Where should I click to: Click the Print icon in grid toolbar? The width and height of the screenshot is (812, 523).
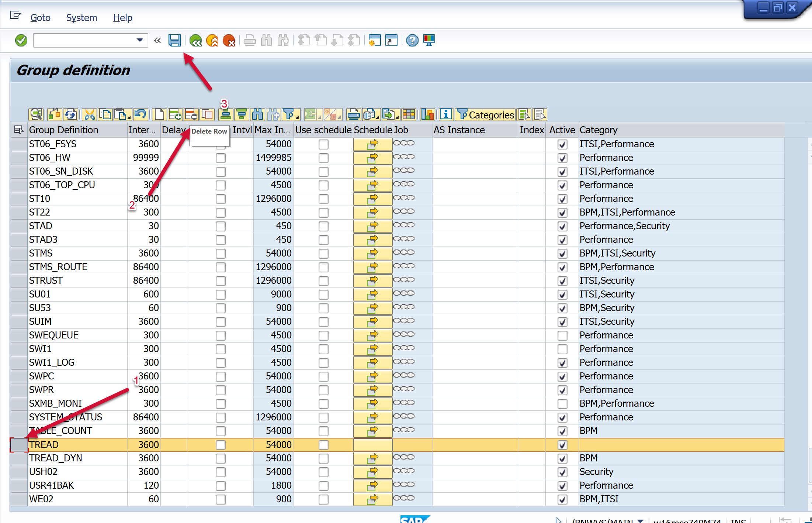pyautogui.click(x=353, y=115)
